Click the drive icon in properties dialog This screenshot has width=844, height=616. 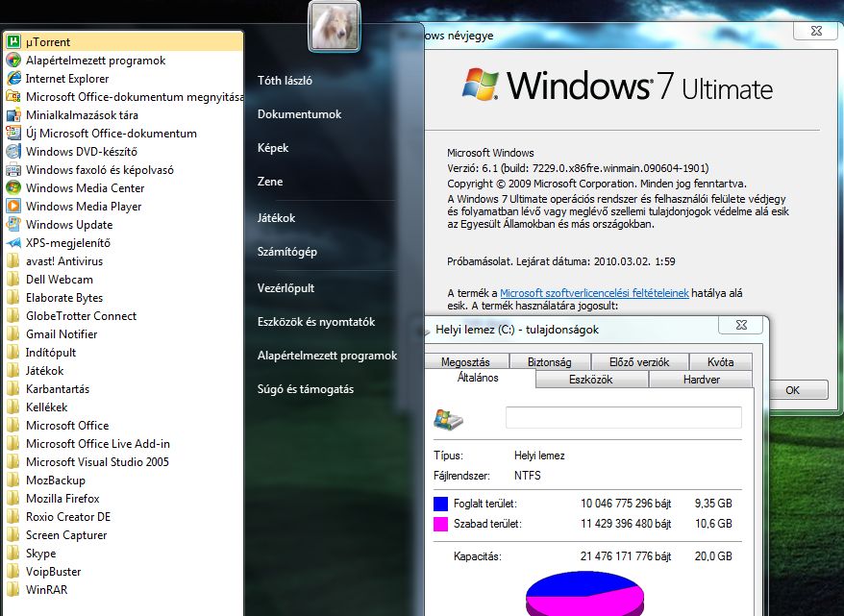448,419
